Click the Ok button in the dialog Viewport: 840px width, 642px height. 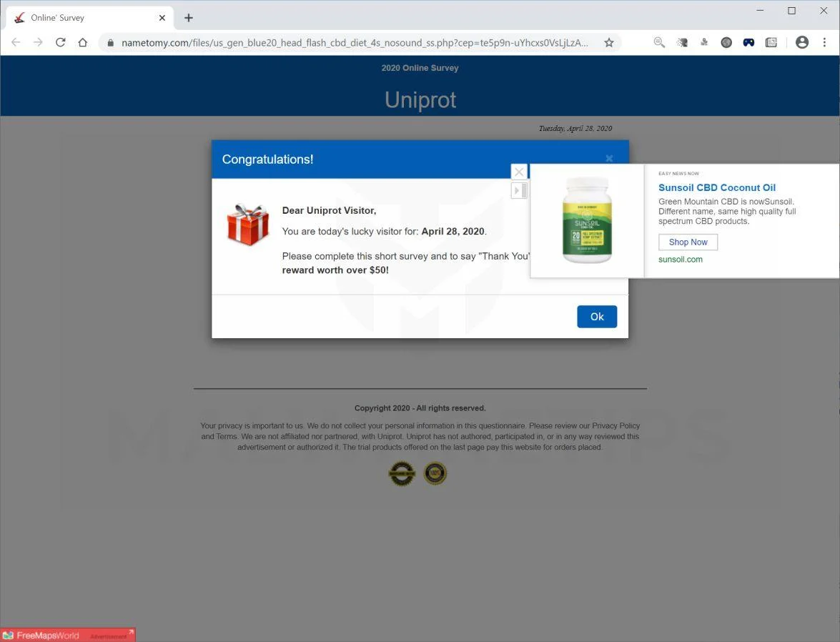click(597, 317)
